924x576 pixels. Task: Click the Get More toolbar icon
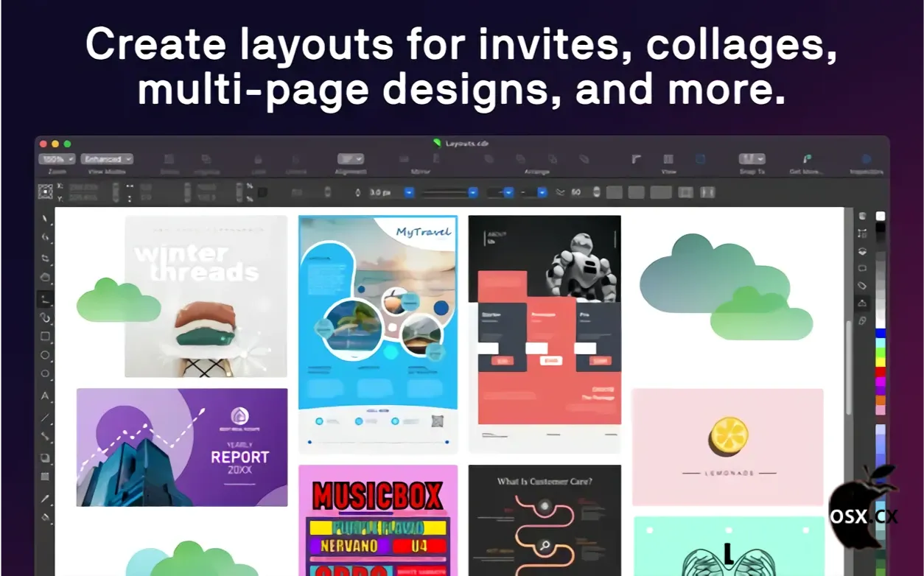pos(807,159)
